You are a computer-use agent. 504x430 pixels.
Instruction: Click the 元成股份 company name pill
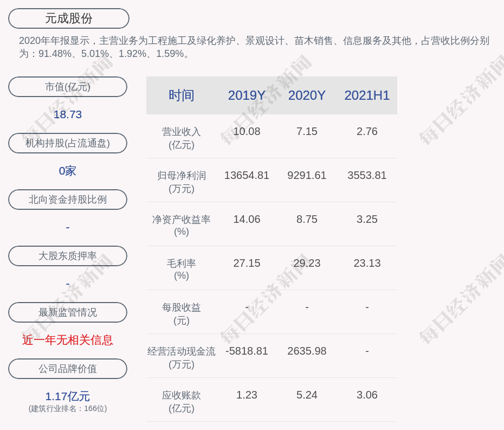tap(69, 18)
